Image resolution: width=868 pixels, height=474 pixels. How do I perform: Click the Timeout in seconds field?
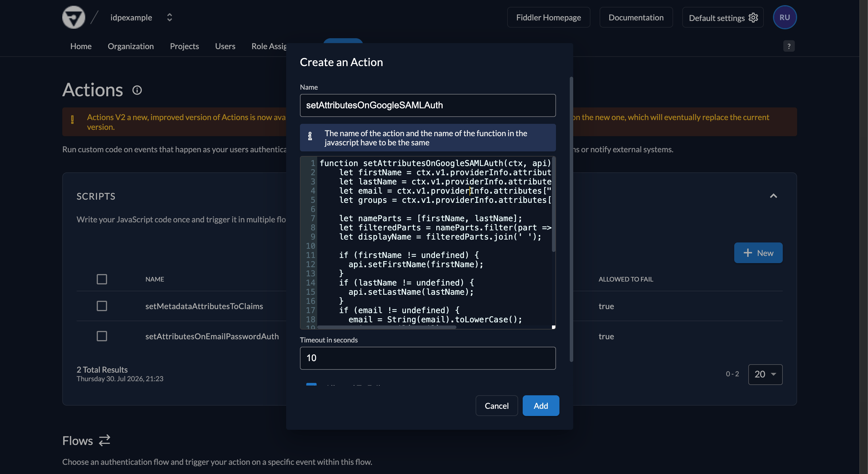pos(428,358)
